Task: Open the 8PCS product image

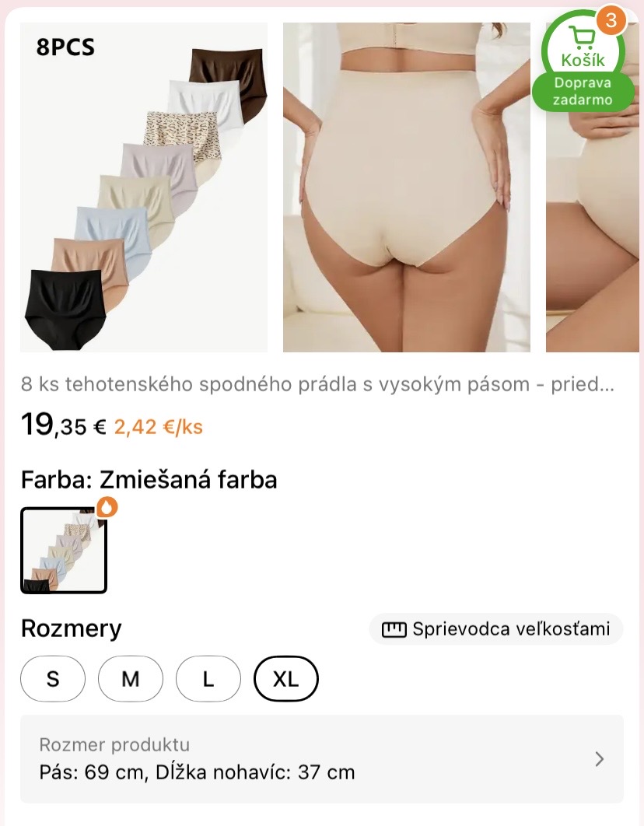Action: tap(144, 187)
